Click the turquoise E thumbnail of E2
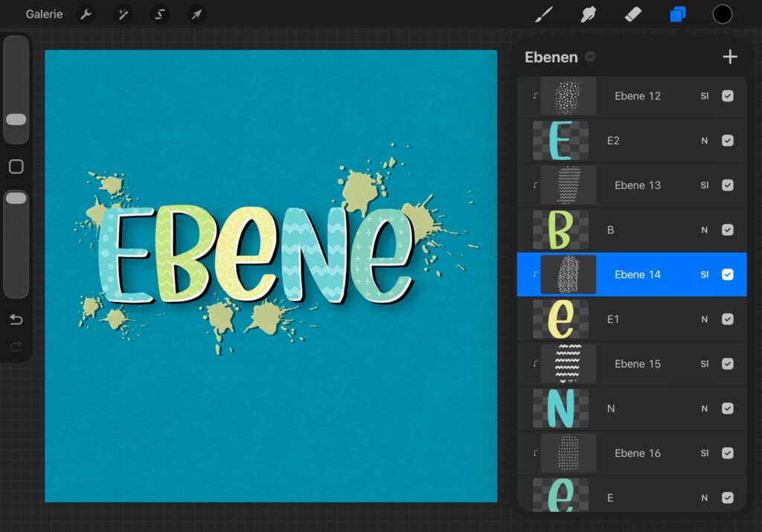This screenshot has width=762, height=532. click(561, 141)
